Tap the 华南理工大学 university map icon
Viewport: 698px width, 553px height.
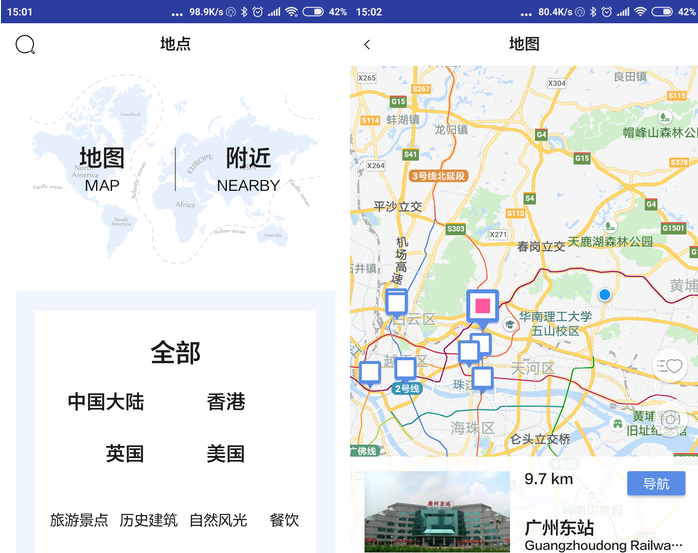pos(510,325)
